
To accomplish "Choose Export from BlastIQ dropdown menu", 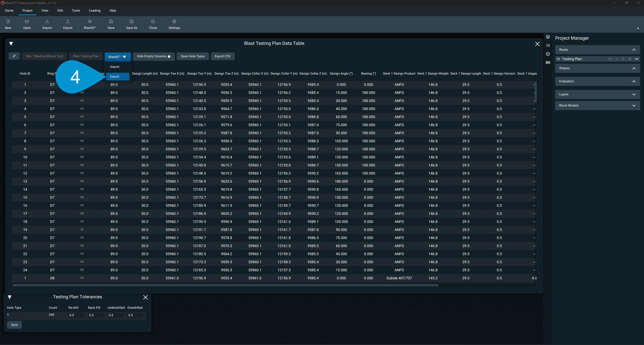I will (117, 76).
